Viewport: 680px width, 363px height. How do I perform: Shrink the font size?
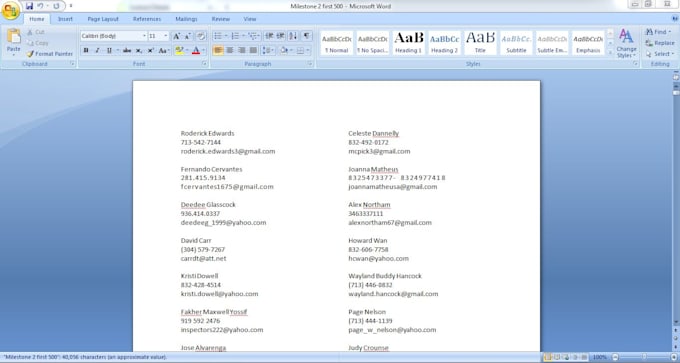pyautogui.click(x=188, y=36)
